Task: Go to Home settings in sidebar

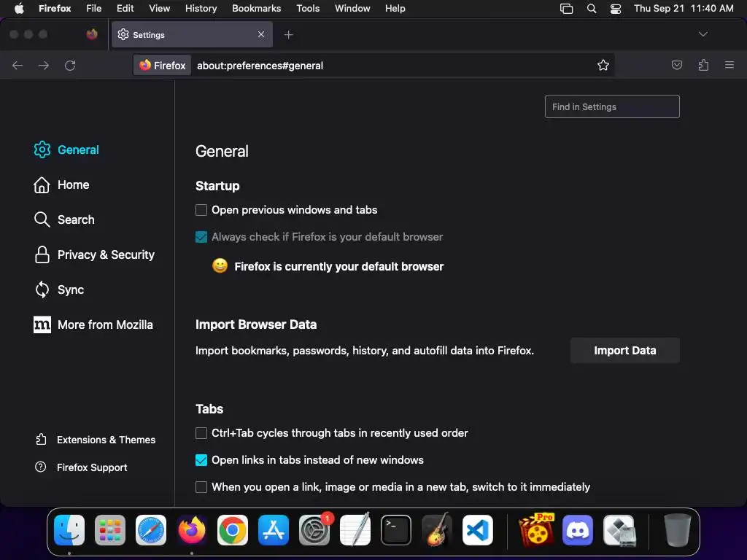Action: coord(61,184)
